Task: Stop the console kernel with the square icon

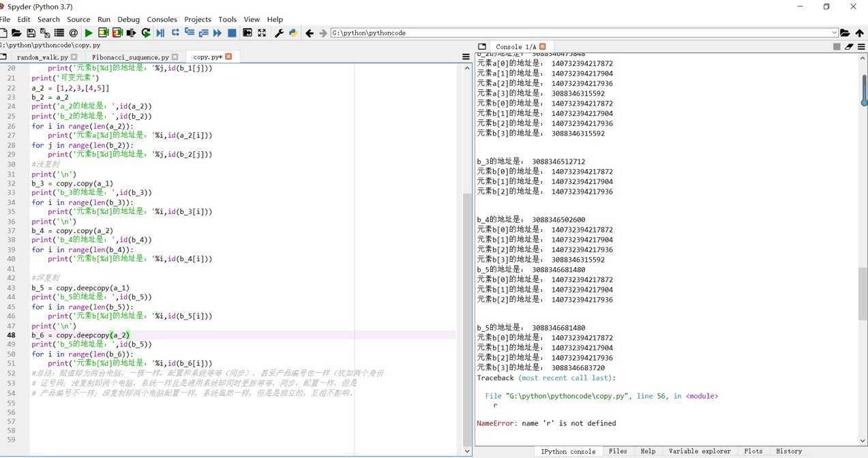Action: tap(837, 46)
